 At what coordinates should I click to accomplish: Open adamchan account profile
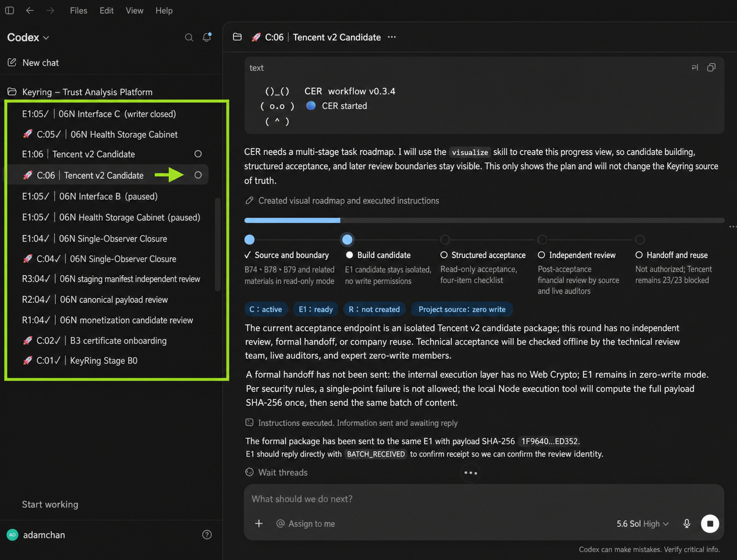point(36,534)
